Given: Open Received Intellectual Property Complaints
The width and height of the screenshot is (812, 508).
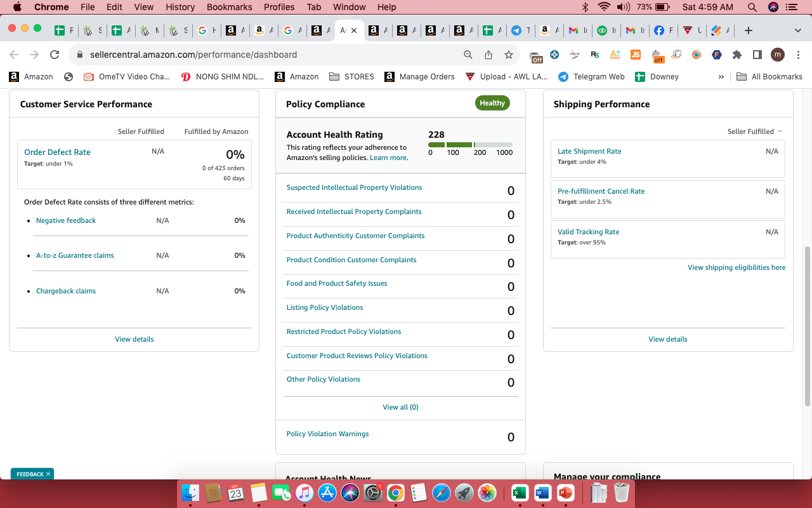Looking at the screenshot, I should click(x=354, y=211).
